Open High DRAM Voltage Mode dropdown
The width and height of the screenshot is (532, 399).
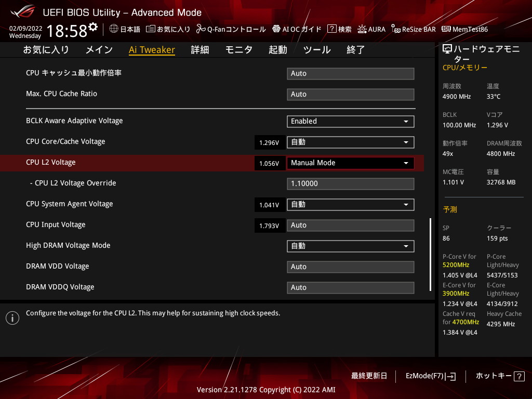tap(351, 246)
